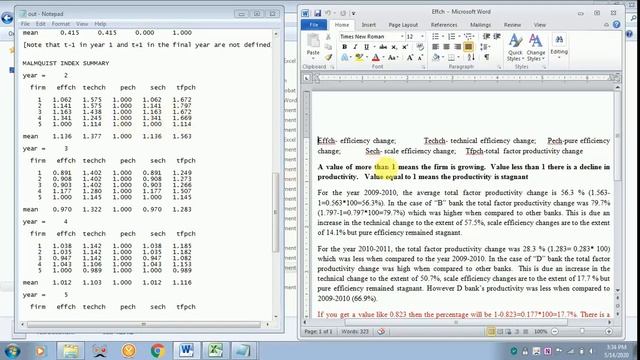Click the 100% zoom level
The width and height of the screenshot is (640, 360).
(x=540, y=331)
